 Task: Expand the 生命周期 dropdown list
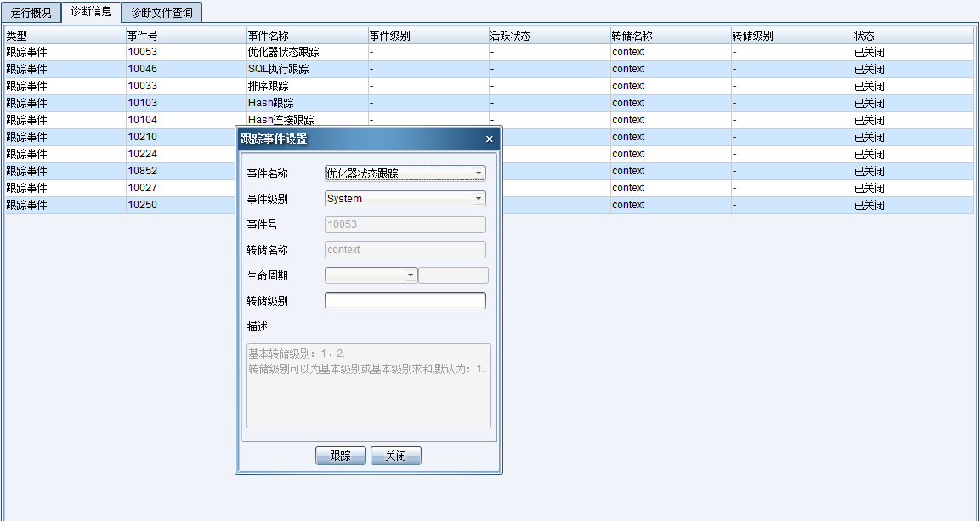[x=411, y=275]
